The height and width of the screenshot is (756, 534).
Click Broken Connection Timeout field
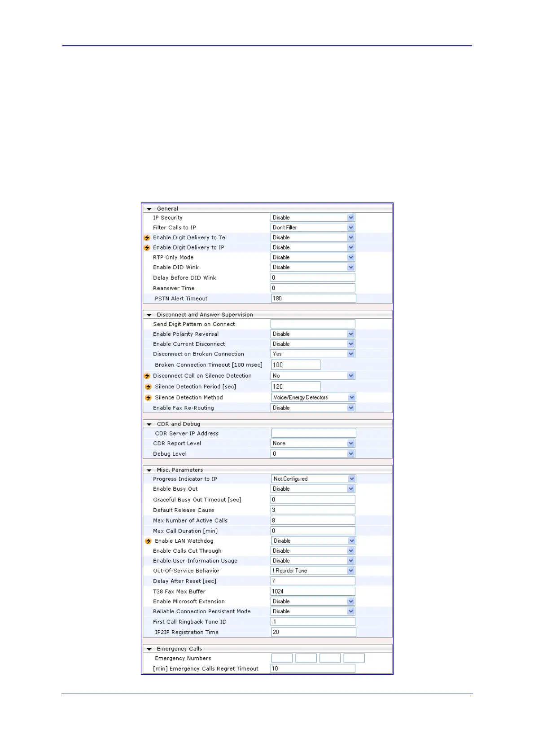point(296,365)
